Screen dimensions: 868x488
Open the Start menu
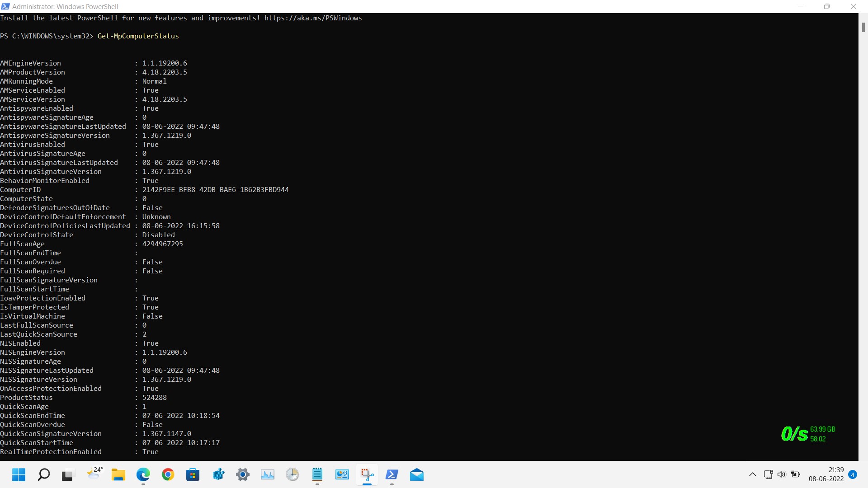tap(19, 475)
